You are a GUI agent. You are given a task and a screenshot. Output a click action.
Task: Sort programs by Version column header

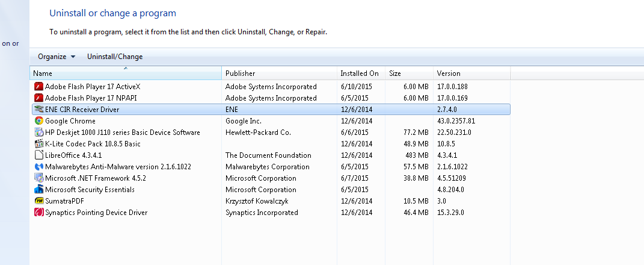[471, 73]
